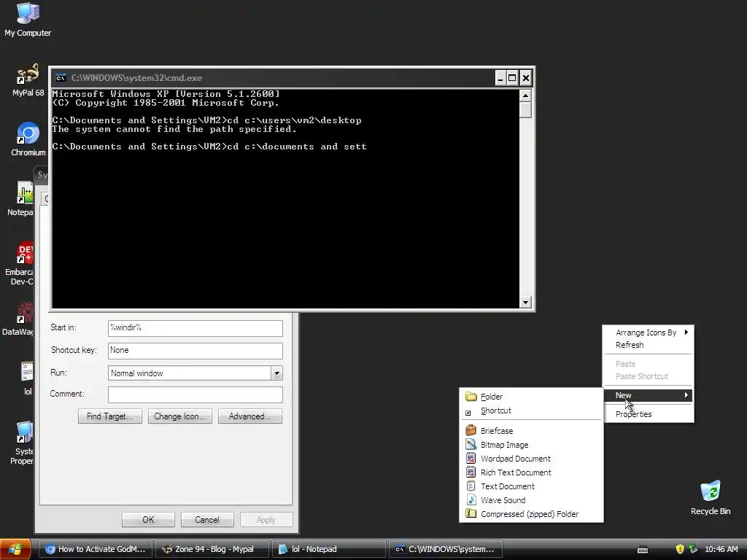Create new Compressed (zipped) Folder
Viewport: 747px width, 560px height.
pyautogui.click(x=531, y=514)
